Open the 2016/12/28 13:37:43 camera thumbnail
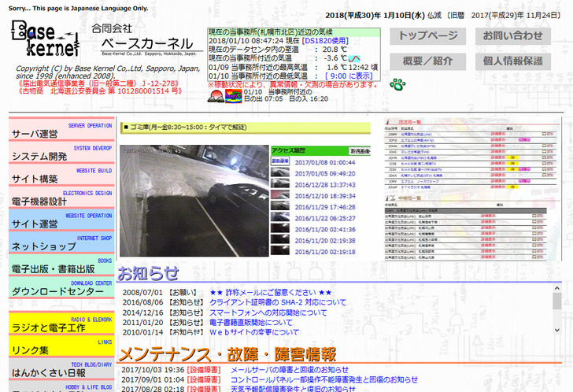The image size is (573, 392). click(x=280, y=184)
